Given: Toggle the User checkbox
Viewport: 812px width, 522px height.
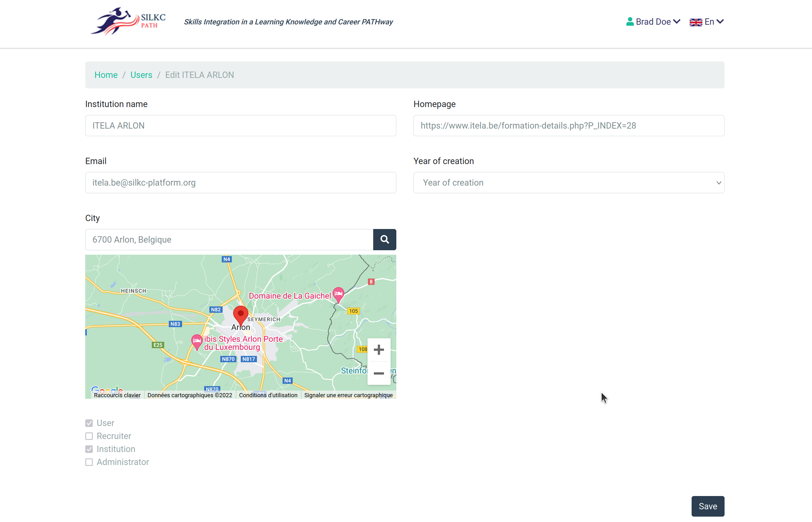Looking at the screenshot, I should 89,423.
